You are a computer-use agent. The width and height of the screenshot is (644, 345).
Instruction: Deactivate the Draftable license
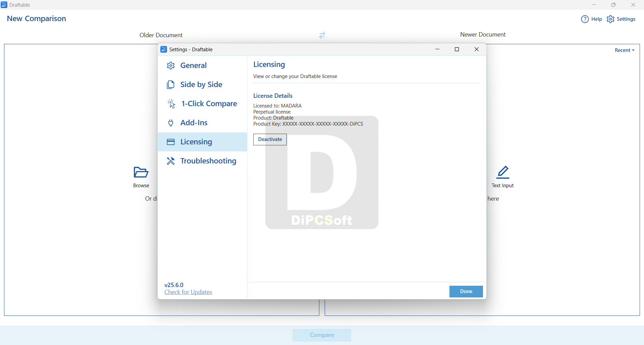click(270, 139)
